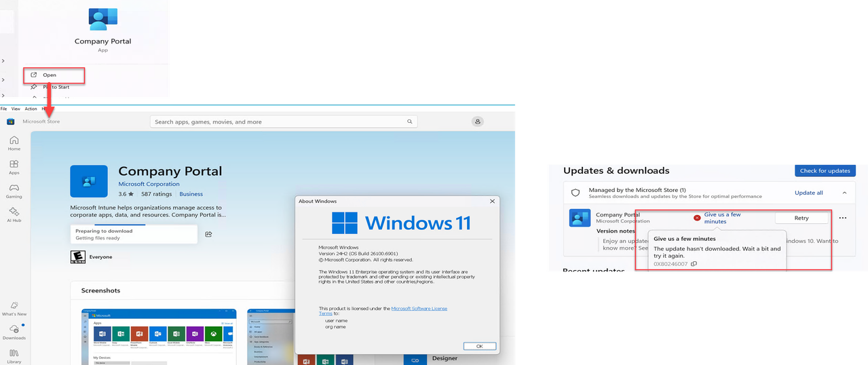
Task: Open the Microsoft Software License Terms link
Action: tap(383, 311)
